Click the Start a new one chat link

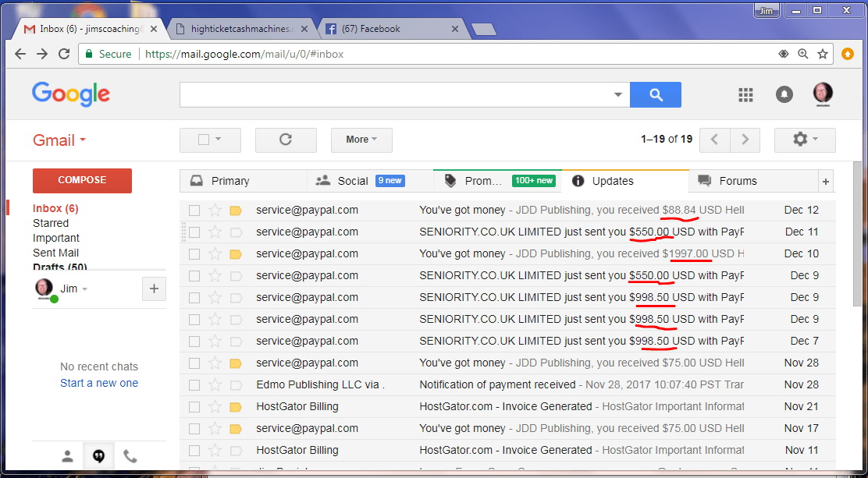99,383
